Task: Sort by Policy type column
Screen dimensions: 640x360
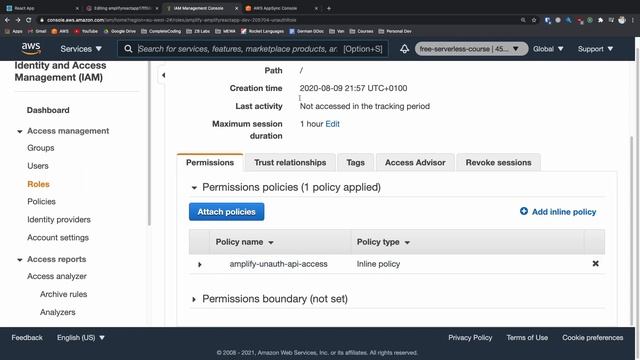Action: point(383,242)
